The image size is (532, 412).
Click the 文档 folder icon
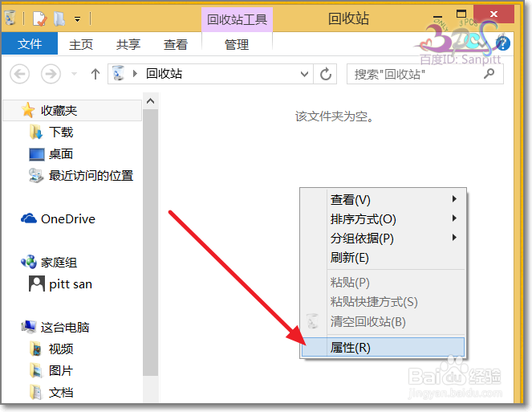point(35,392)
